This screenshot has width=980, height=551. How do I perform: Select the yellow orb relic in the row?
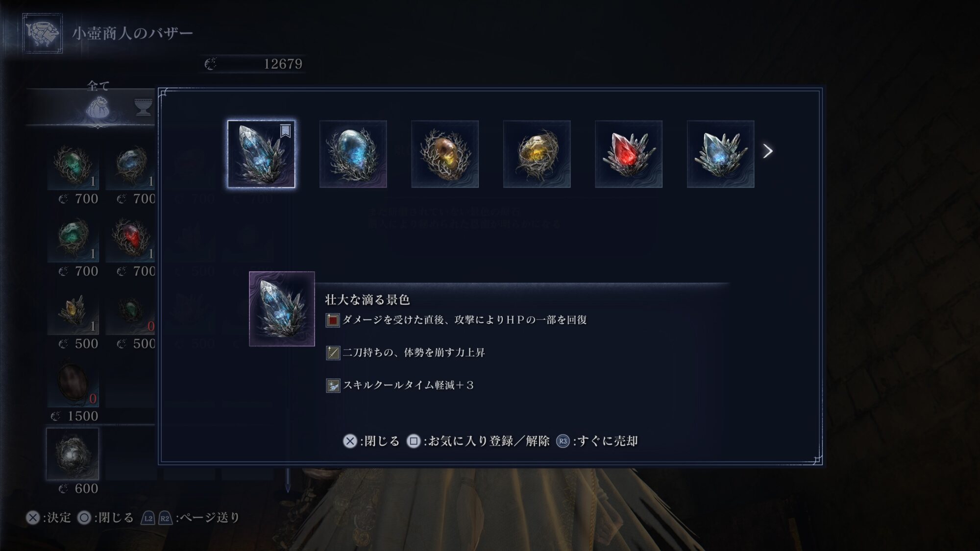537,154
